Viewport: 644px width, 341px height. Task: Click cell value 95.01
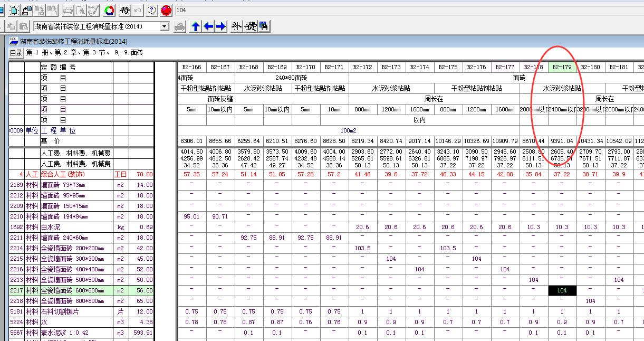click(191, 216)
